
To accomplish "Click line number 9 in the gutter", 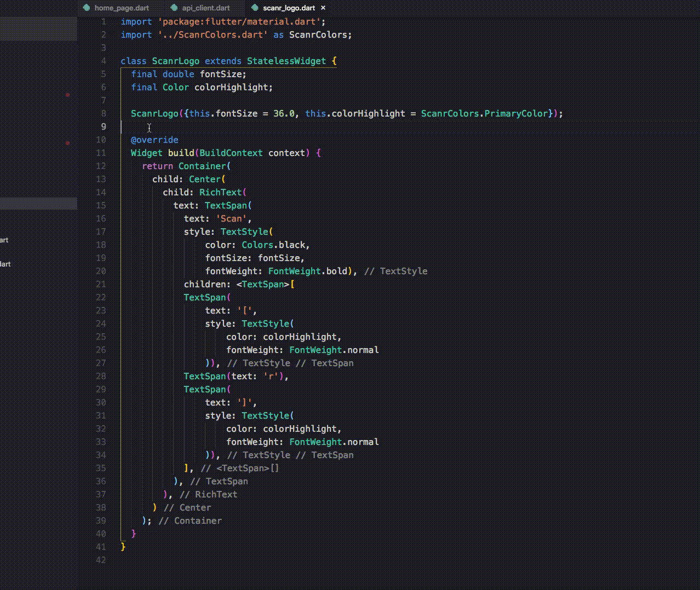I will pyautogui.click(x=104, y=126).
